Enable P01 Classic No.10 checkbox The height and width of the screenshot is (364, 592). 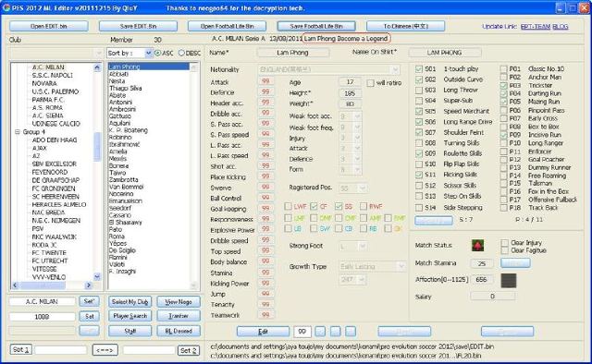503,68
